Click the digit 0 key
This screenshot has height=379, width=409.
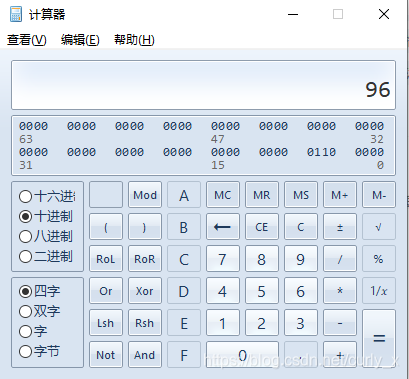(242, 355)
